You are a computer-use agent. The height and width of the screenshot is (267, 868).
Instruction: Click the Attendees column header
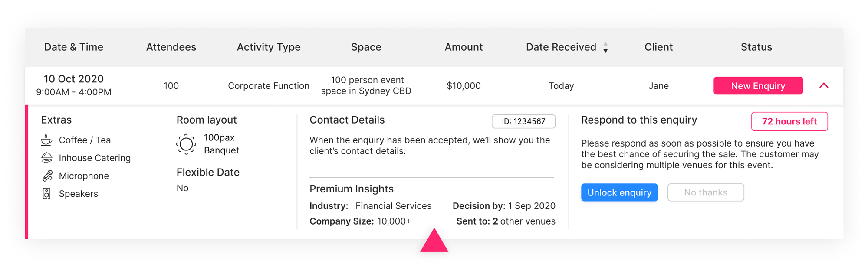click(171, 47)
